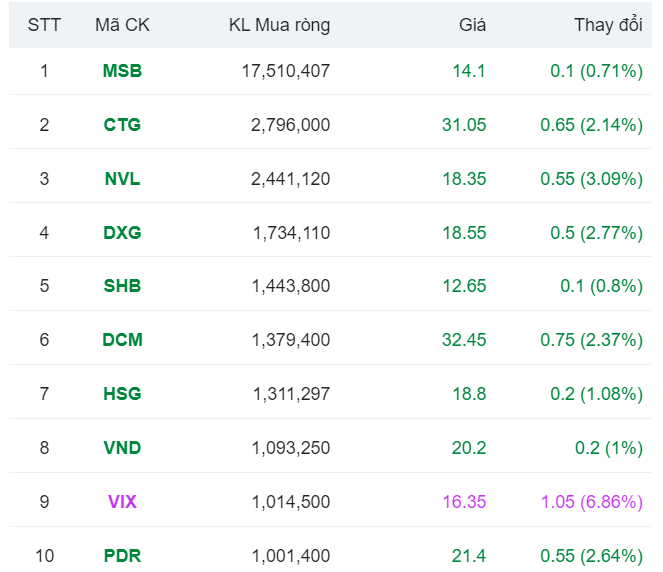Viewport: 663px width, 572px height.
Task: Open the CTG stock code link
Action: 122,125
